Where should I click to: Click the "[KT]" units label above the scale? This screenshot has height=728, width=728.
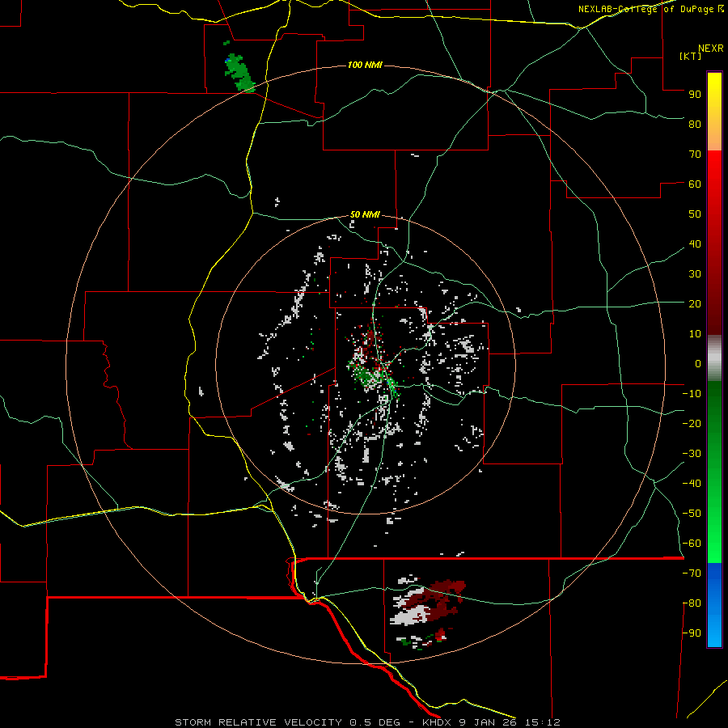coord(691,56)
